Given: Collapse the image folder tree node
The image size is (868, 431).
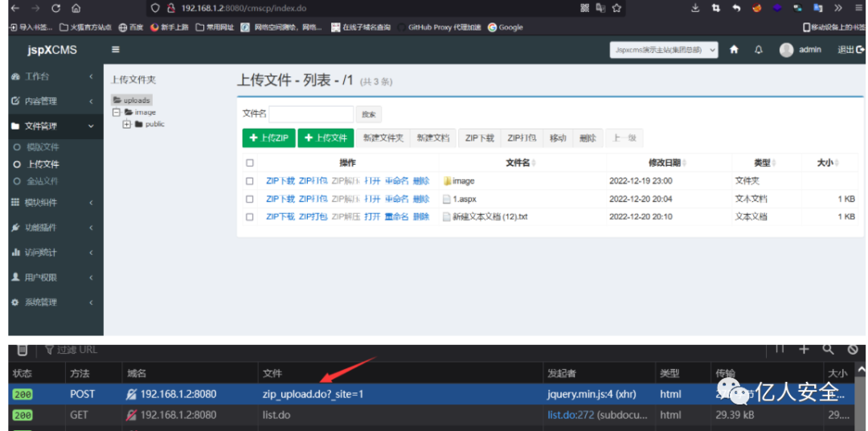Looking at the screenshot, I should pos(117,113).
